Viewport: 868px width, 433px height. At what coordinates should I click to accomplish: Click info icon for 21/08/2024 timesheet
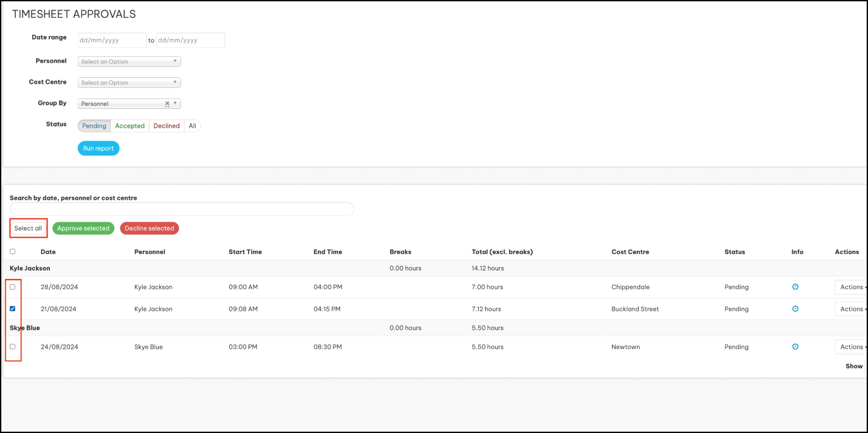click(x=795, y=309)
